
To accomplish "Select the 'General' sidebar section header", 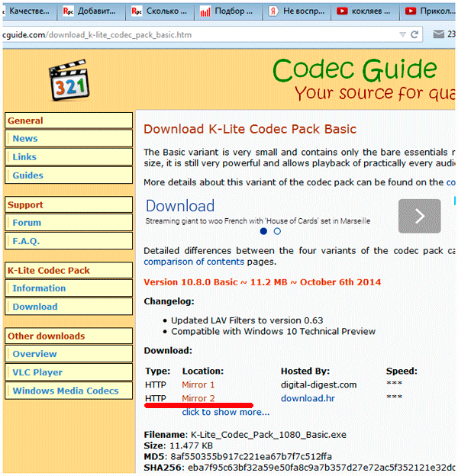I will 69,121.
